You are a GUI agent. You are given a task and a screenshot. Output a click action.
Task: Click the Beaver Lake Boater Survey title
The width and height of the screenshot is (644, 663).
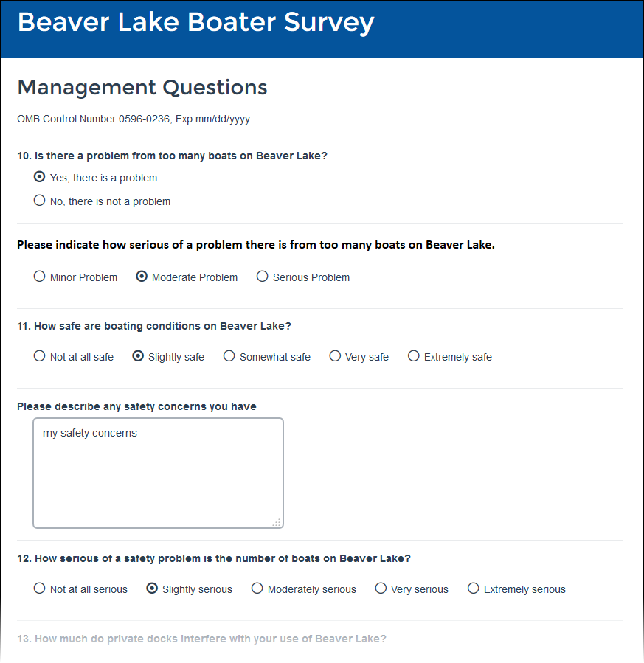(195, 22)
